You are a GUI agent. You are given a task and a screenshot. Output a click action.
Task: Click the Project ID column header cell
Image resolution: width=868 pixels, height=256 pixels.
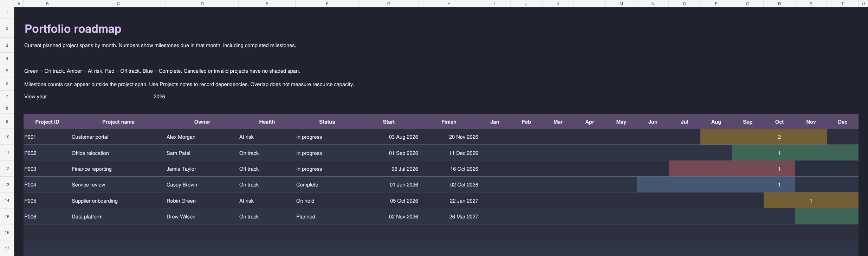pos(47,122)
